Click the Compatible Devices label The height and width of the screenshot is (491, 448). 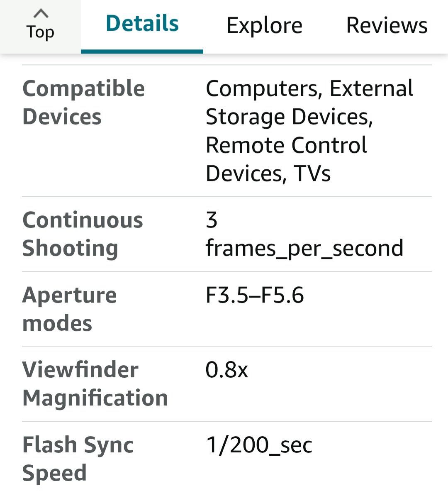[84, 103]
